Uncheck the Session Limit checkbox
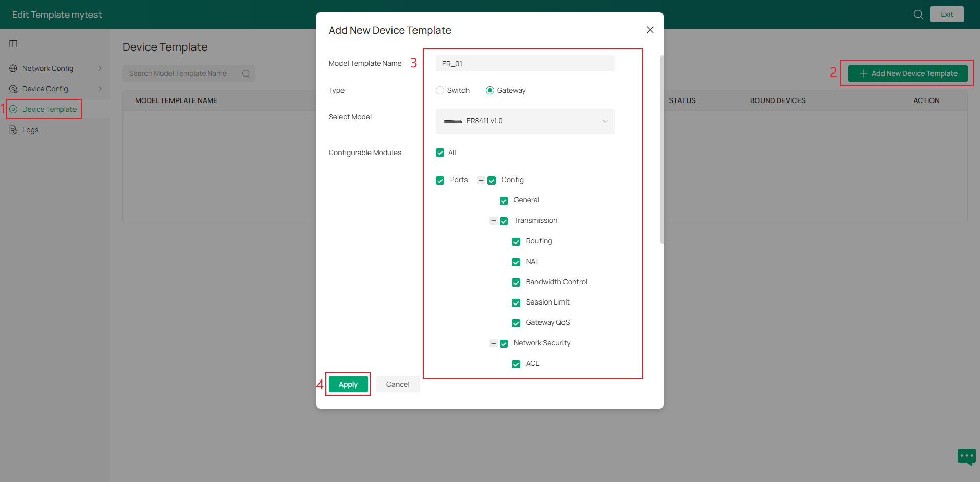 click(x=516, y=303)
